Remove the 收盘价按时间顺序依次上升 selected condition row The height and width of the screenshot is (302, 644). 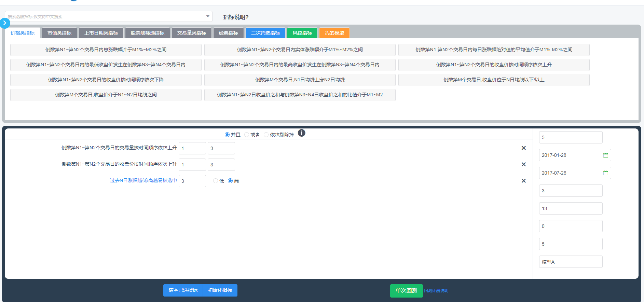click(523, 164)
